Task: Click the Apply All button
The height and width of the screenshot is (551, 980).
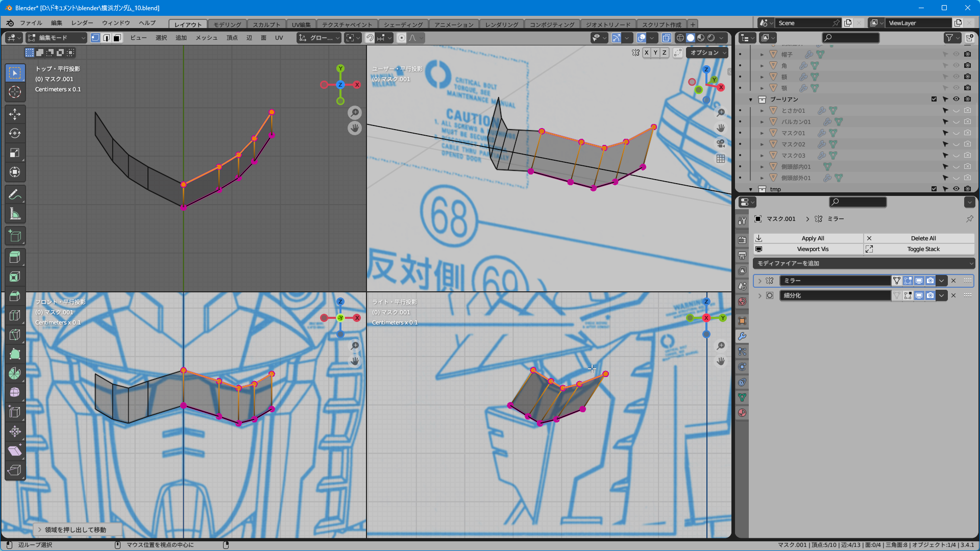Action: [813, 238]
